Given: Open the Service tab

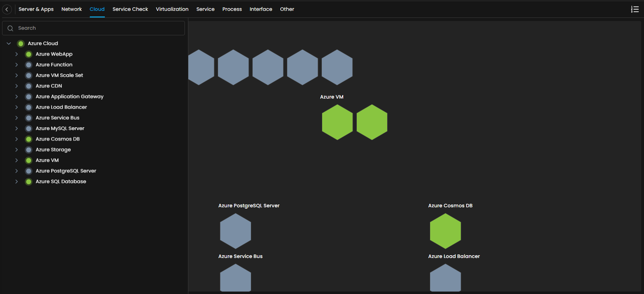Looking at the screenshot, I should click(x=205, y=9).
